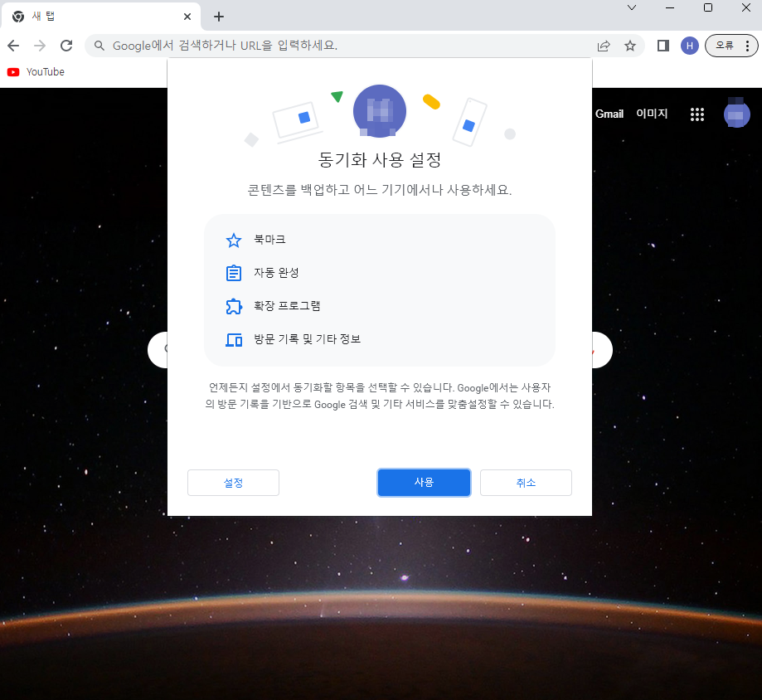
Task: Open the side panel icon in toolbar
Action: (663, 46)
